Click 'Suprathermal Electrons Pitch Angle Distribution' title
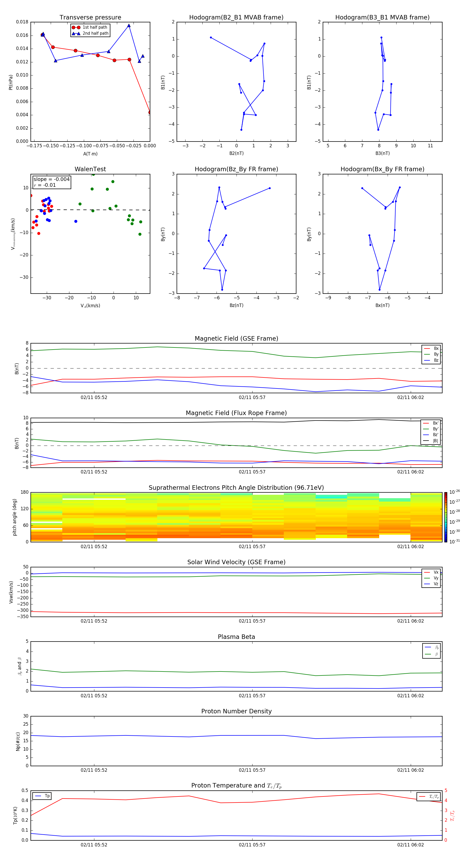 (236, 488)
